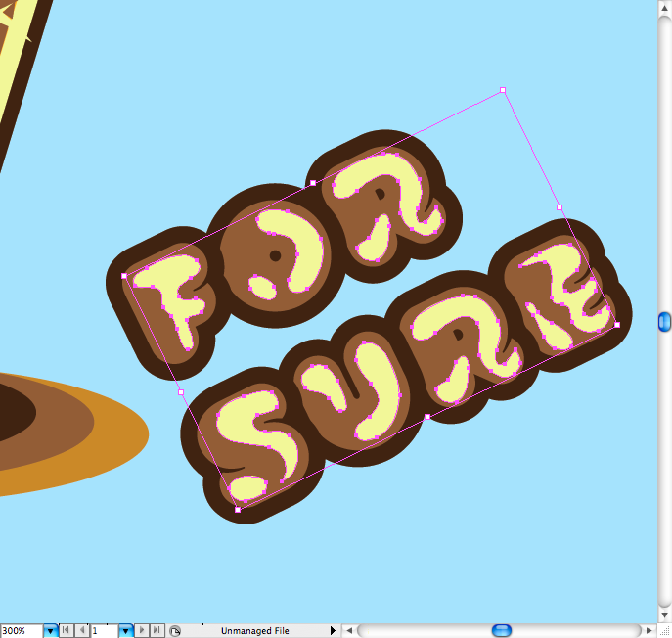The image size is (672, 638).
Task: Click the artboard number field
Action: pyautogui.click(x=103, y=631)
